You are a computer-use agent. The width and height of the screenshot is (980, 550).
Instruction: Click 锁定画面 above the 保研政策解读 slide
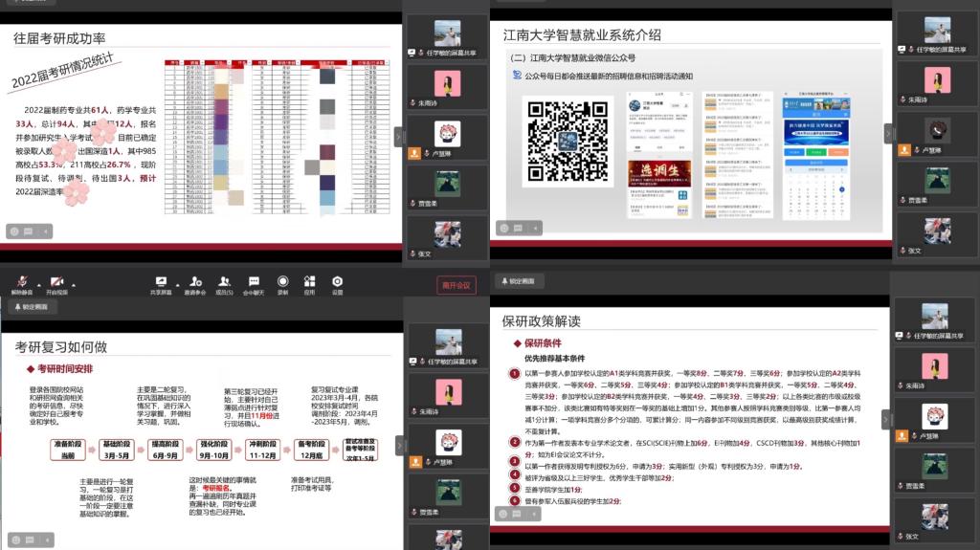pyautogui.click(x=520, y=281)
